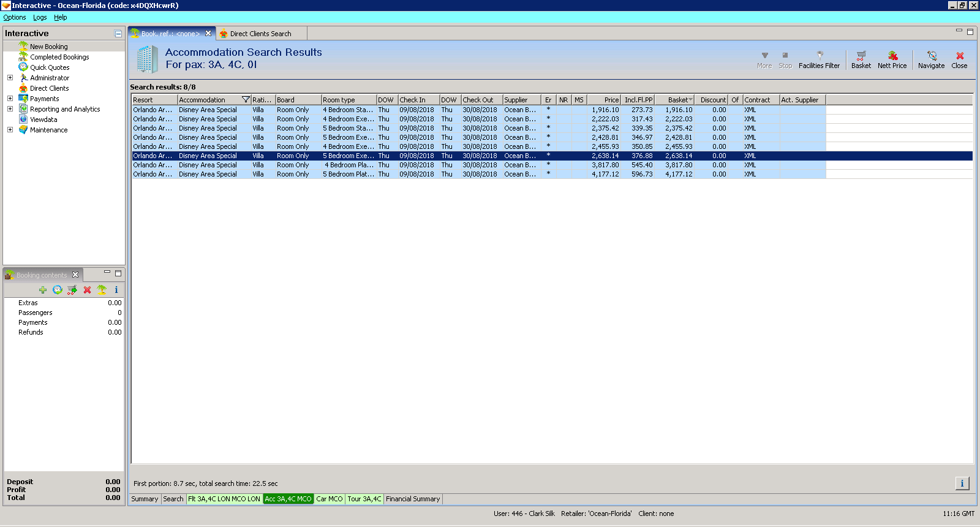Open the Tour 3A,4C tab
This screenshot has height=527, width=980.
tap(364, 499)
